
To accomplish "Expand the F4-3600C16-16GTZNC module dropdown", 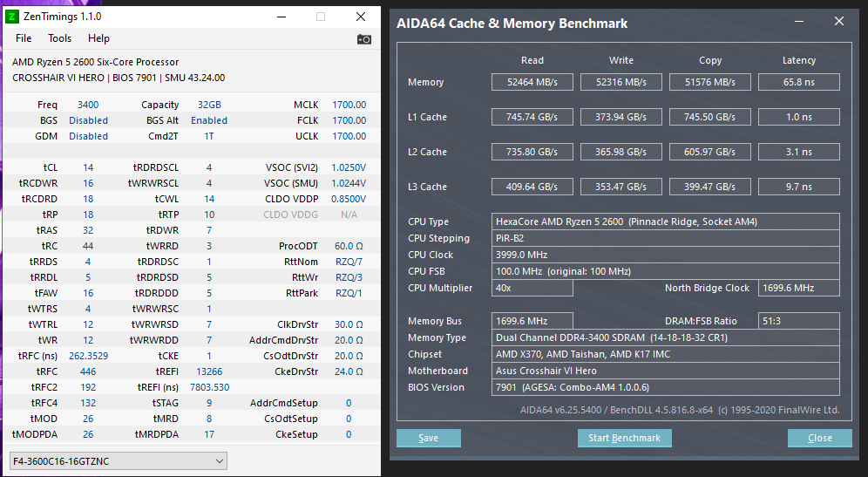I will 119,461.
